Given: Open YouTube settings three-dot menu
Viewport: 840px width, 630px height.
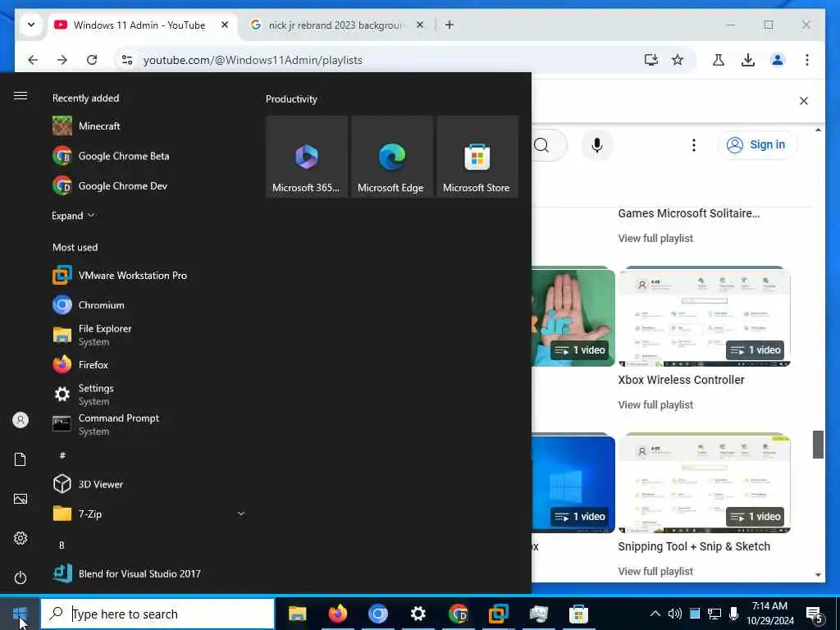Looking at the screenshot, I should (x=694, y=145).
